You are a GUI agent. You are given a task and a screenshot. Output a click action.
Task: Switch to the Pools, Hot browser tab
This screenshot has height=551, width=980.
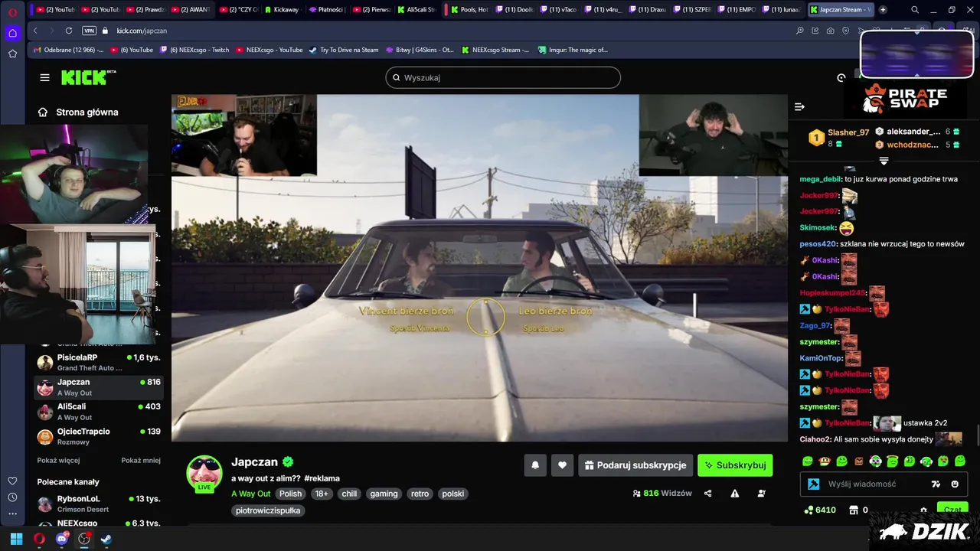(468, 10)
